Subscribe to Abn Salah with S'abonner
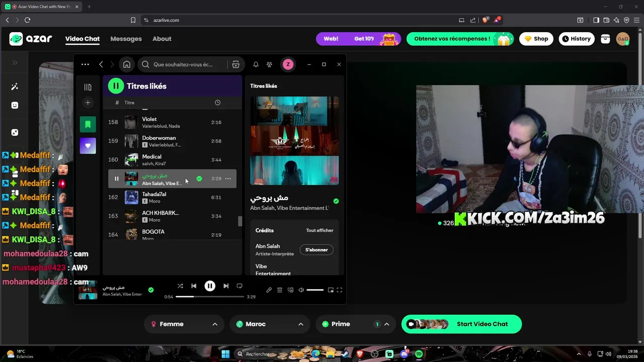The width and height of the screenshot is (644, 362). pyautogui.click(x=316, y=249)
